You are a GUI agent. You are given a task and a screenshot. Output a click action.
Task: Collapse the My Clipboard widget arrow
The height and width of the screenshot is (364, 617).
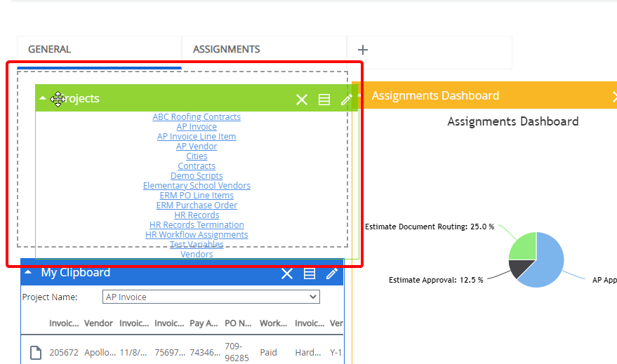pyautogui.click(x=28, y=273)
